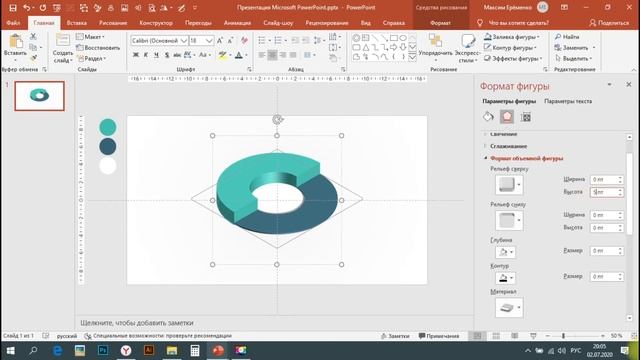Switch to the Конструктор tab
640x360 pixels.
pos(156,23)
